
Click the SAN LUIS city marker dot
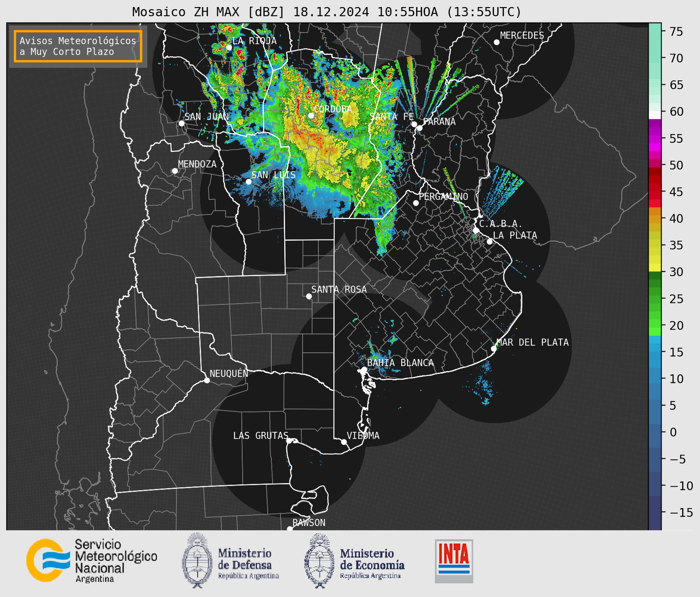pos(249,181)
